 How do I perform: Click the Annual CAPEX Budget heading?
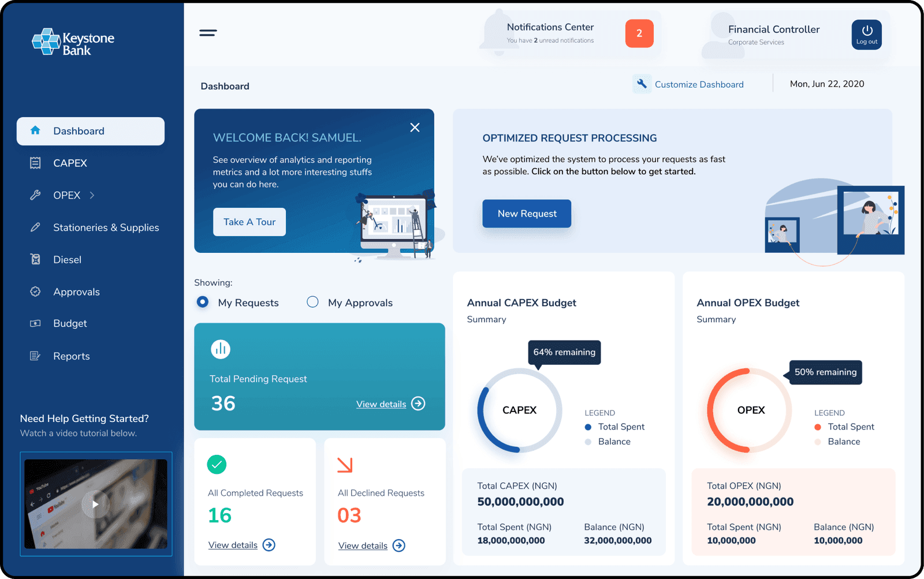[x=521, y=303]
